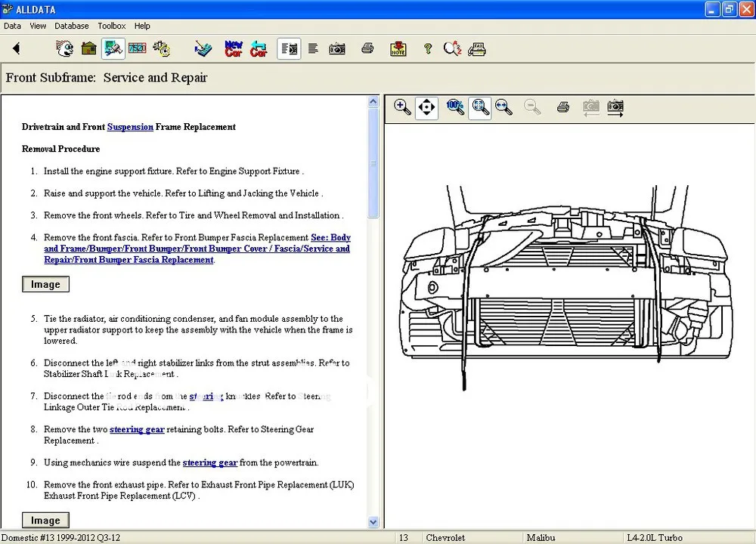This screenshot has height=544, width=756.
Task: Click the next image camera arrow icon
Action: point(615,107)
